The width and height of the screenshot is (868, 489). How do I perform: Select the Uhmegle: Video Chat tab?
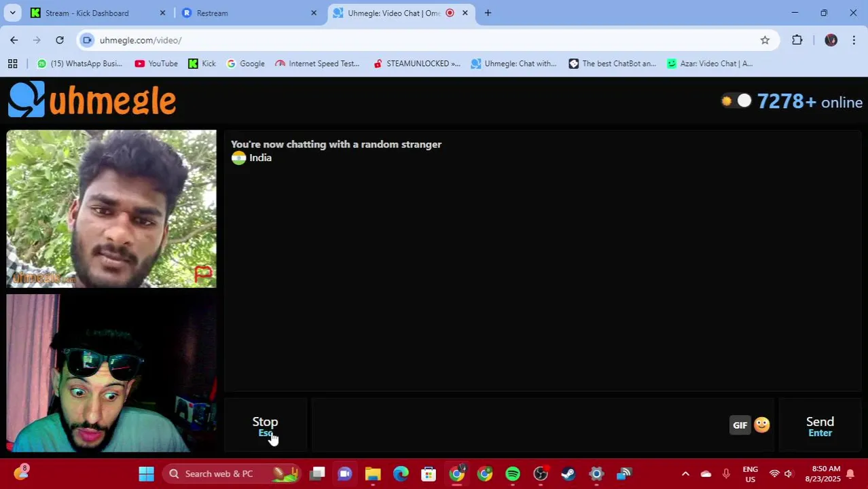coord(394,13)
